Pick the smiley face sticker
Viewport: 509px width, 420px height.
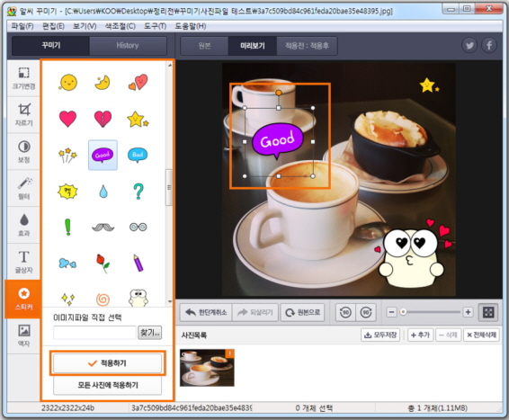(67, 82)
